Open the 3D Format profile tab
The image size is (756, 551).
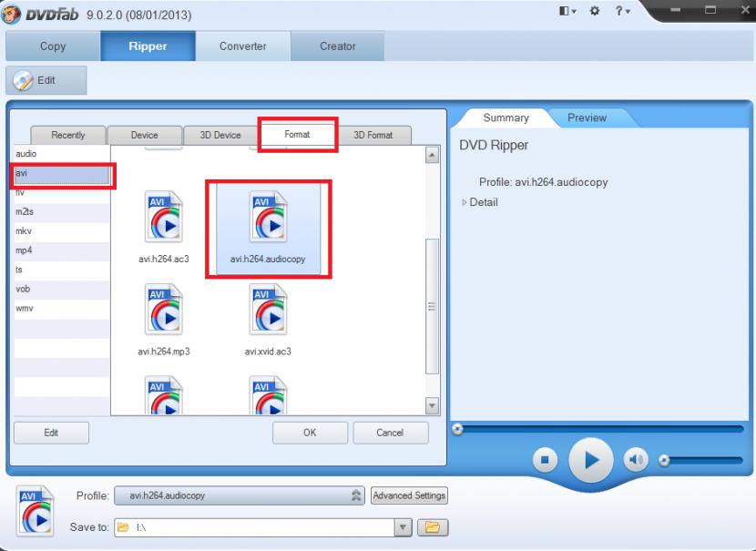pyautogui.click(x=373, y=135)
